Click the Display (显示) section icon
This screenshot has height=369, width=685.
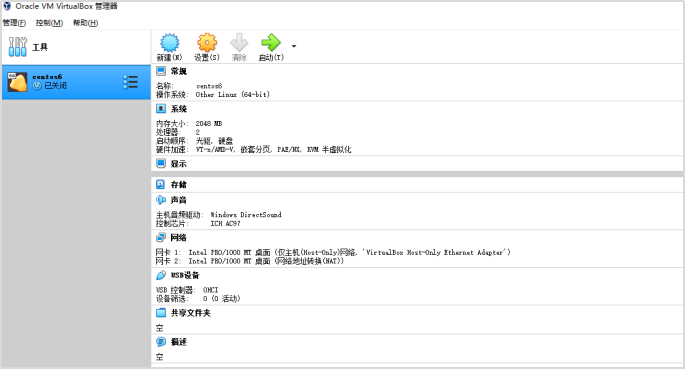pyautogui.click(x=161, y=163)
